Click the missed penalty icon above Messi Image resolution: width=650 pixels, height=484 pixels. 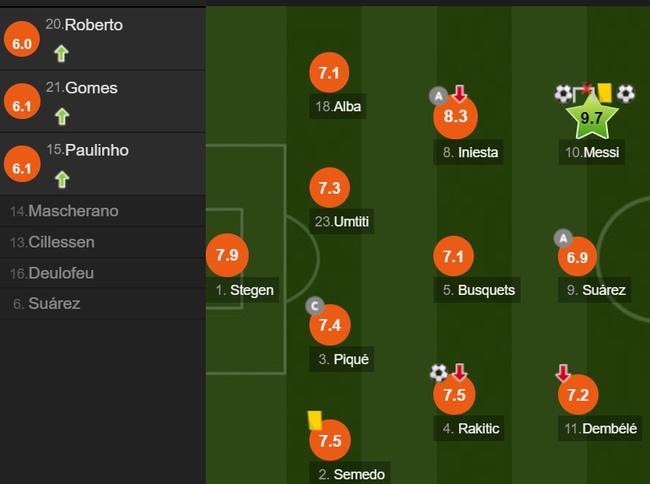tap(582, 93)
